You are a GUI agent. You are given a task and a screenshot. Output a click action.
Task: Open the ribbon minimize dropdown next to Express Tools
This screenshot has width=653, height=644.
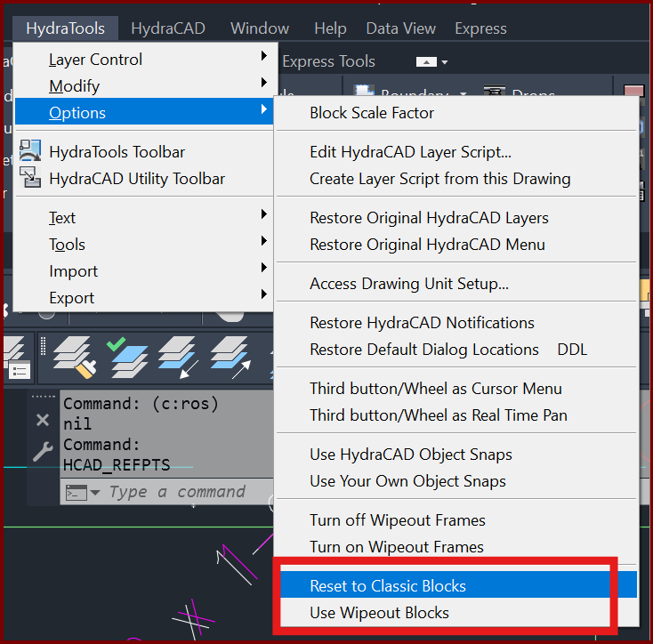432,62
